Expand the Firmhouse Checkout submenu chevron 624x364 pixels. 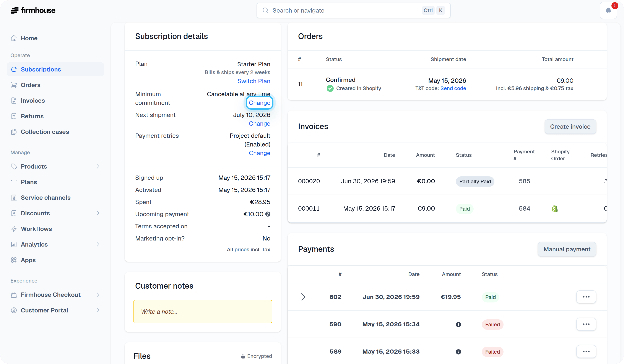click(98, 295)
